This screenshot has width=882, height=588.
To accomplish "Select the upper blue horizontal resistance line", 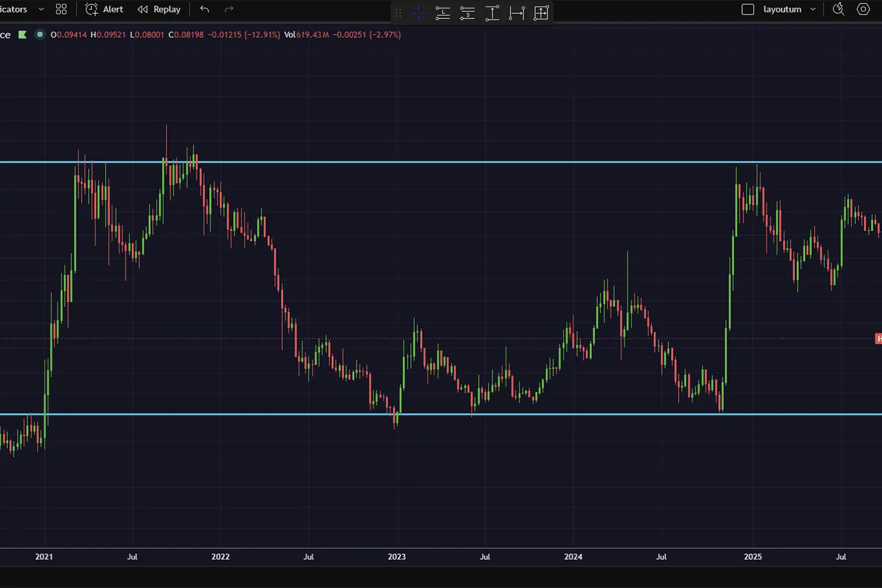I will click(441, 161).
